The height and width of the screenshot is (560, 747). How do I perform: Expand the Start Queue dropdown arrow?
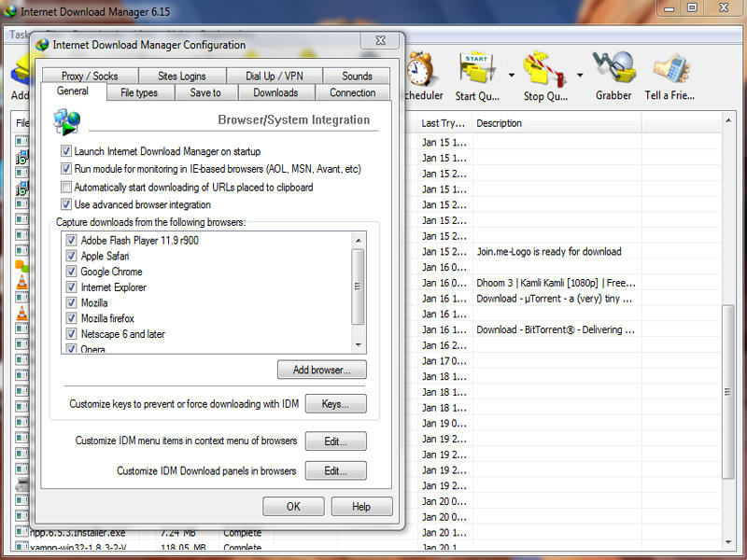tap(511, 75)
